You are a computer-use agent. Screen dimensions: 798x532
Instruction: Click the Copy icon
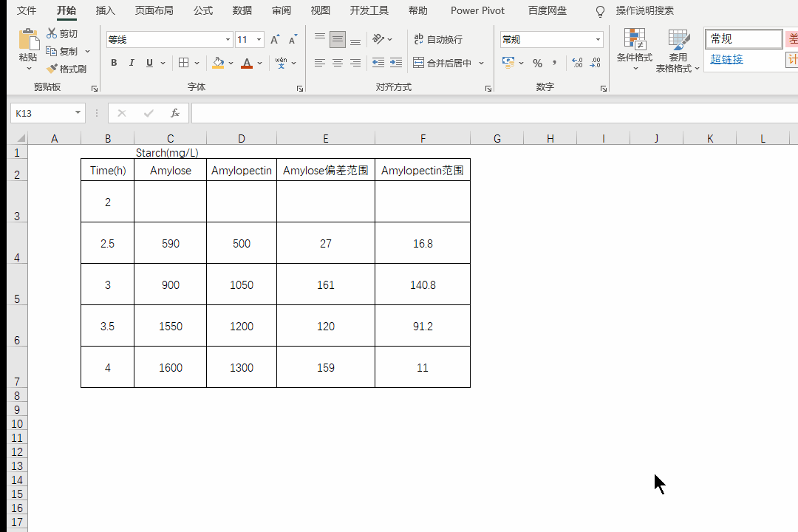click(51, 51)
